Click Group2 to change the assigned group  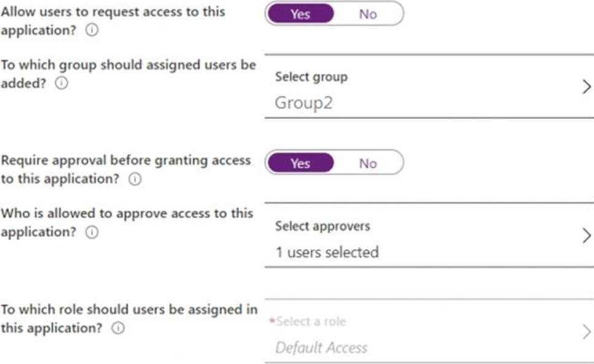coord(303,102)
